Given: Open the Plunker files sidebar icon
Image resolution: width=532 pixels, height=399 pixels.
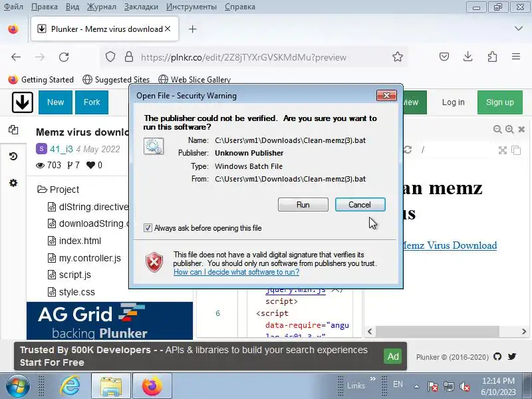Looking at the screenshot, I should pos(13,130).
